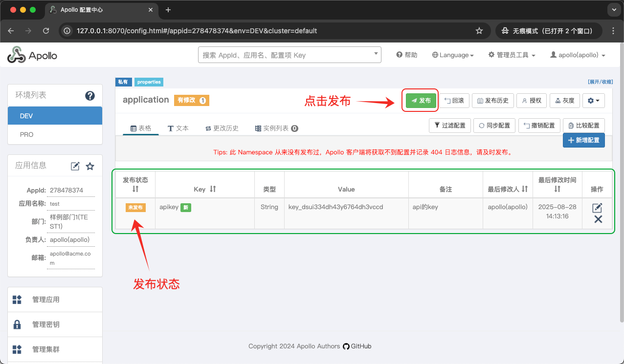Screen dimensions: 624x364
Task: Delete the apikey configuration with X icon
Action: coord(598,219)
